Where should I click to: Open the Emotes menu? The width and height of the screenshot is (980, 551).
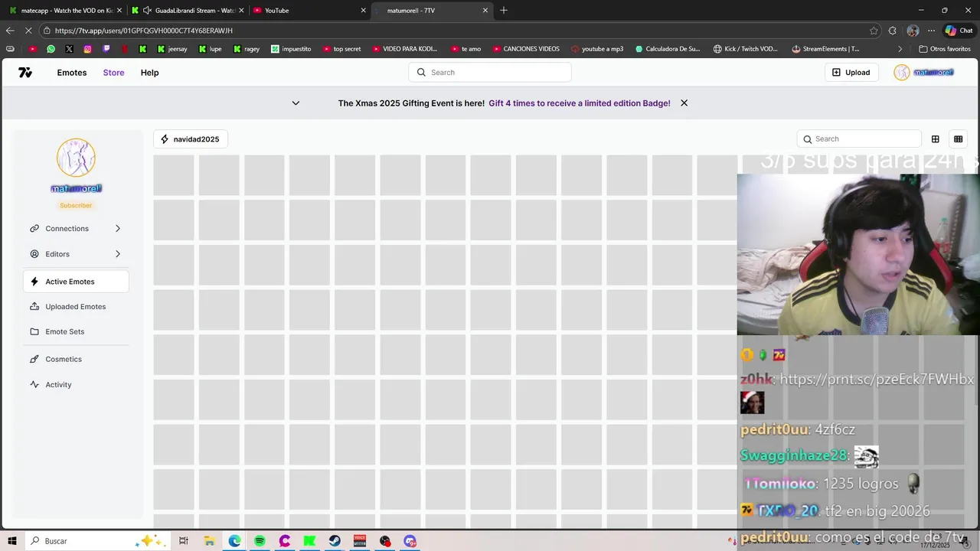point(72,73)
